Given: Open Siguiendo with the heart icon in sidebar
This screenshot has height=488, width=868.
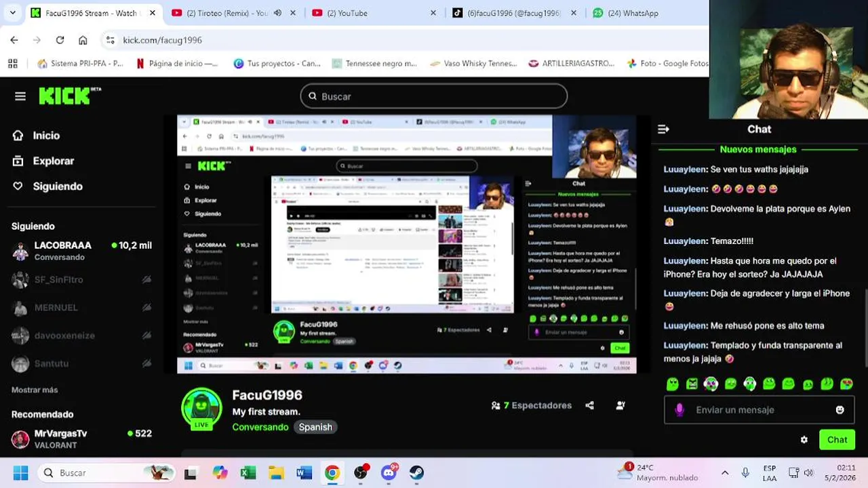Looking at the screenshot, I should tap(47, 186).
